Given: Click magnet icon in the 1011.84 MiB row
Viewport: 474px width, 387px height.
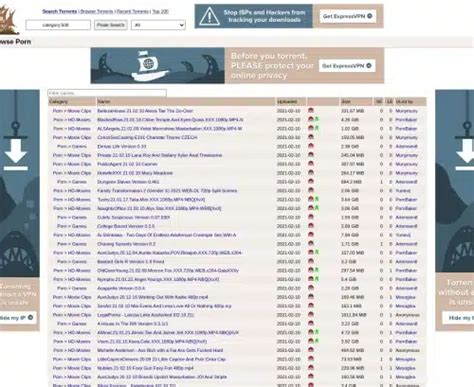Looking at the screenshot, I should coord(311,314).
